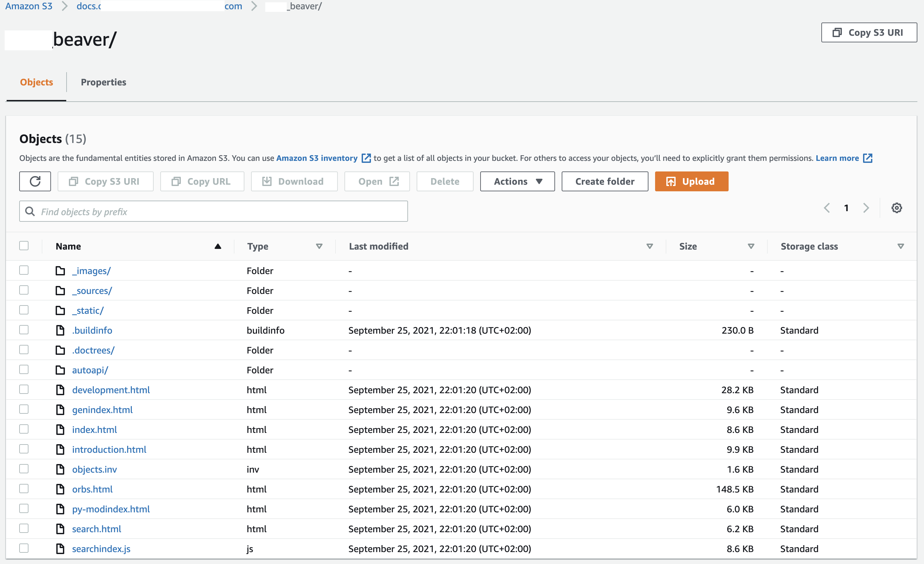
Task: Click the autoapi/ folder icon
Action: tap(60, 370)
